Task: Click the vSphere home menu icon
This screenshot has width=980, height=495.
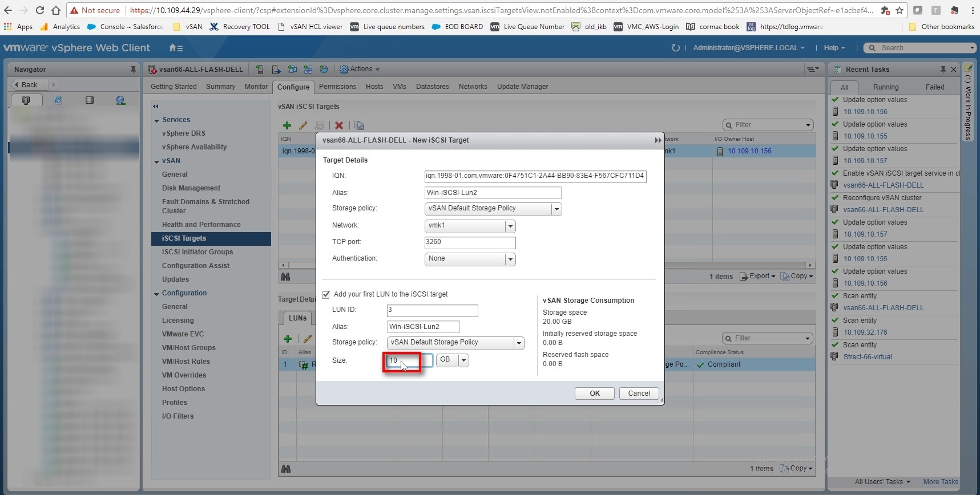Action: [x=175, y=48]
